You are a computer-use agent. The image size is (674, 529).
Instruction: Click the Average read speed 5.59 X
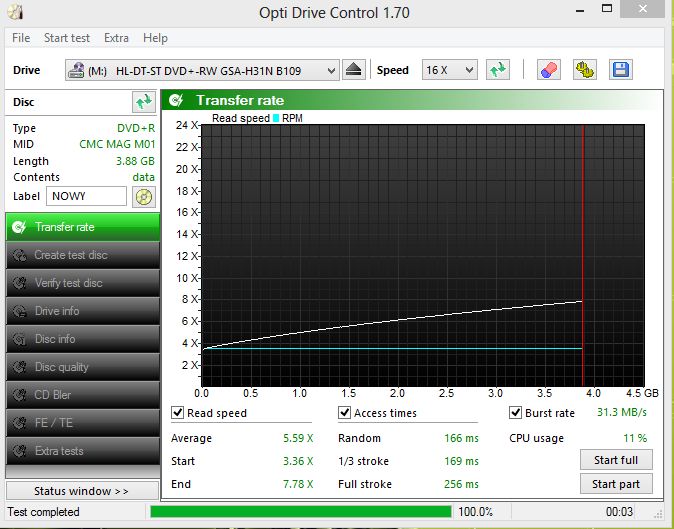[298, 438]
